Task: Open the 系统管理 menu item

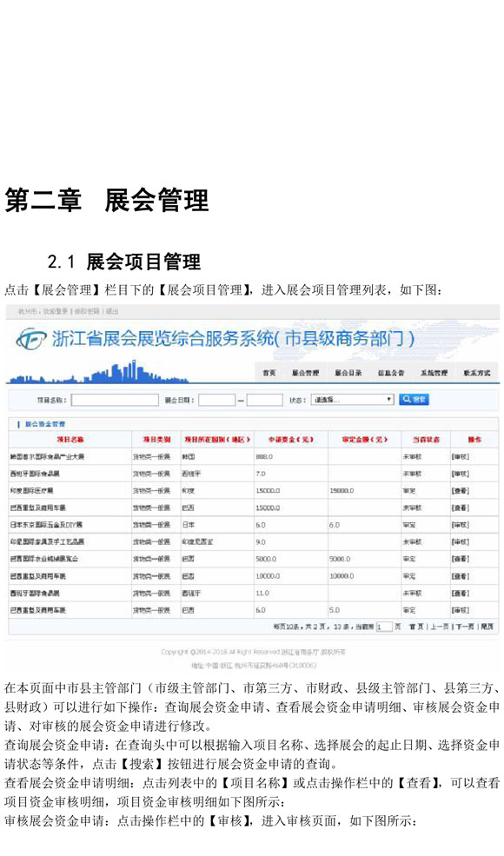Action: click(x=434, y=373)
